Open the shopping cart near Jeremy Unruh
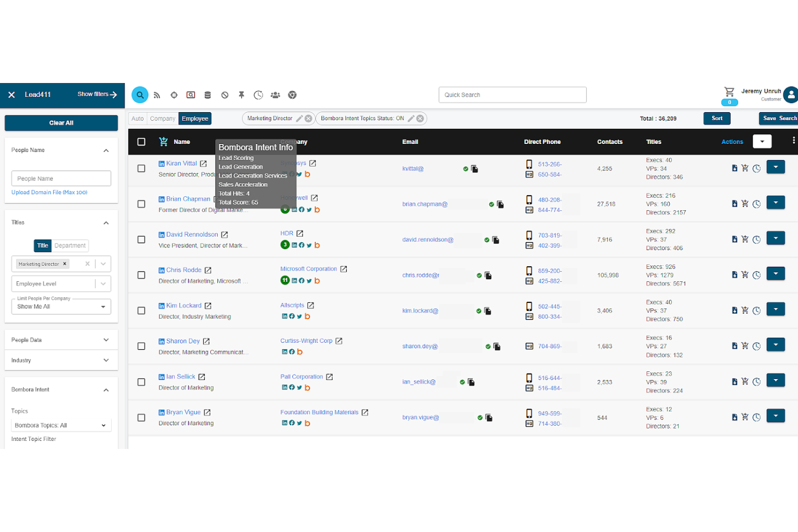 730,92
